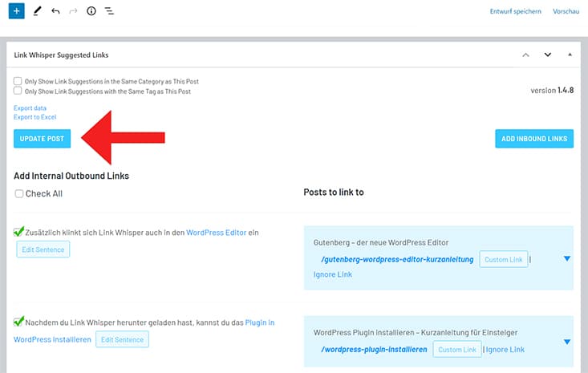Click the ADD INBOUND LINKS button
This screenshot has height=373, width=588.
[534, 139]
